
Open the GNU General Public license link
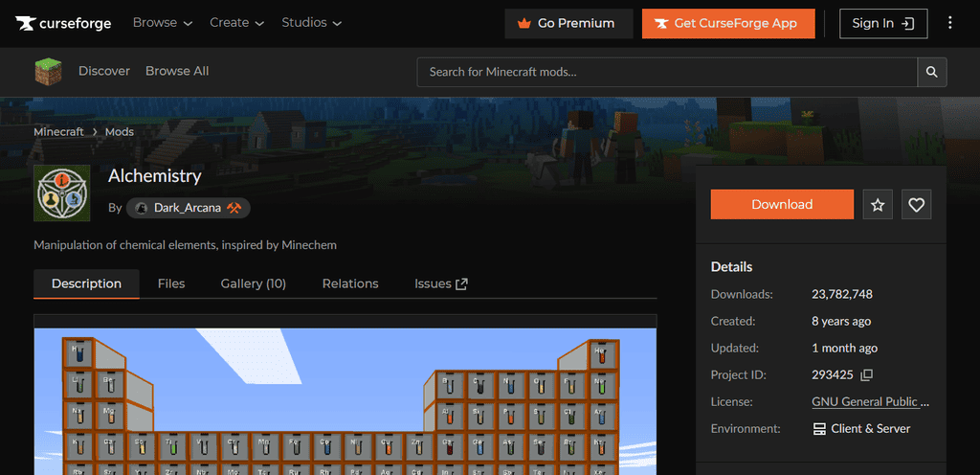pos(870,402)
